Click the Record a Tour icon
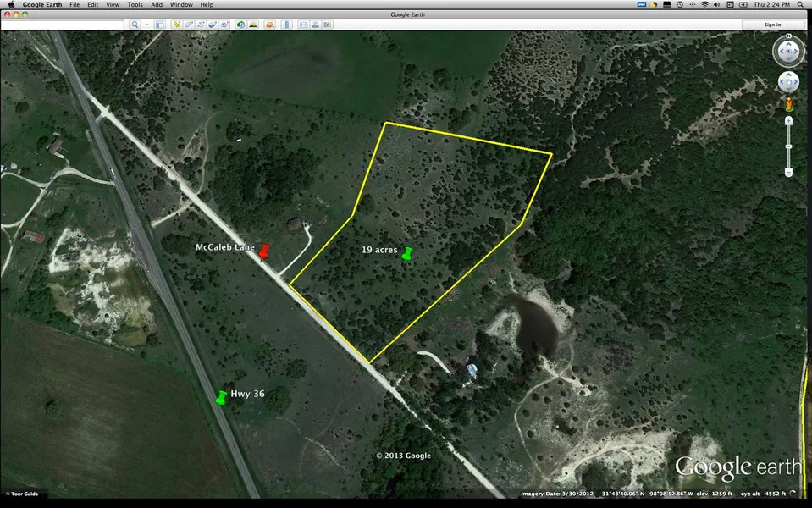The height and width of the screenshot is (508, 812). (x=224, y=25)
